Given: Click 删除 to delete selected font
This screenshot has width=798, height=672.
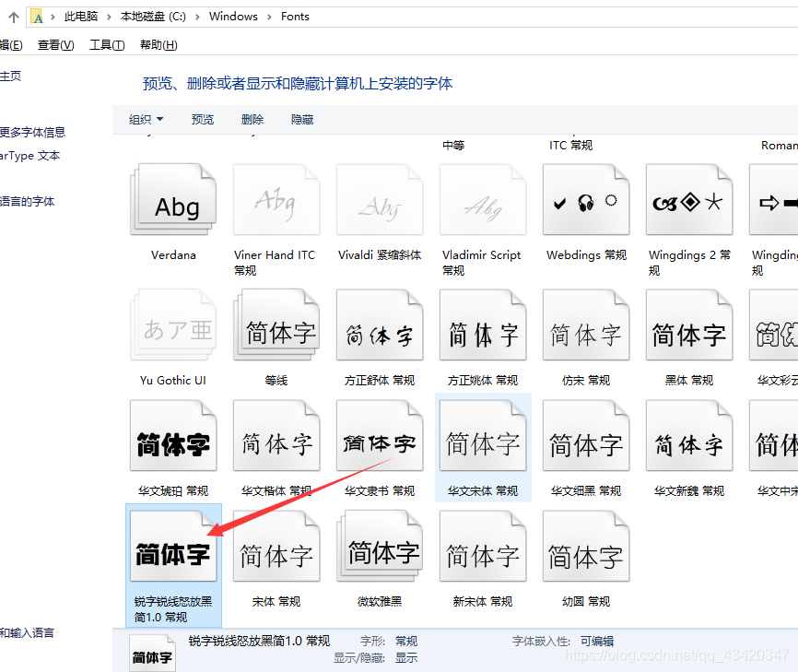Looking at the screenshot, I should [x=251, y=118].
